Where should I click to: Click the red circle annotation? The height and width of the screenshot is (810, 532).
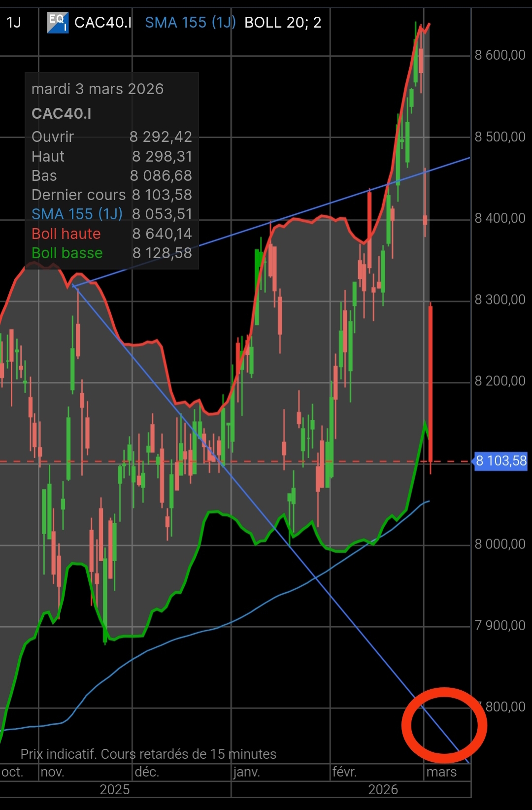pyautogui.click(x=444, y=725)
